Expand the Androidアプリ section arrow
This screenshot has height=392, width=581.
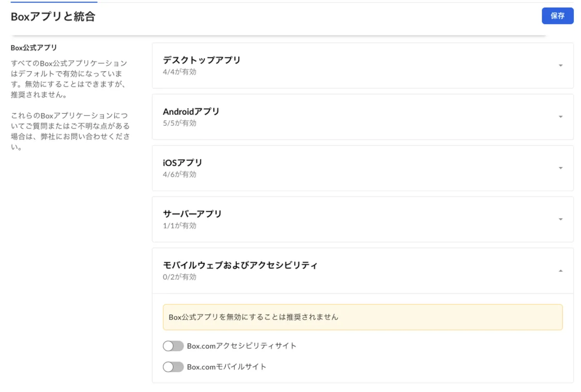click(561, 117)
